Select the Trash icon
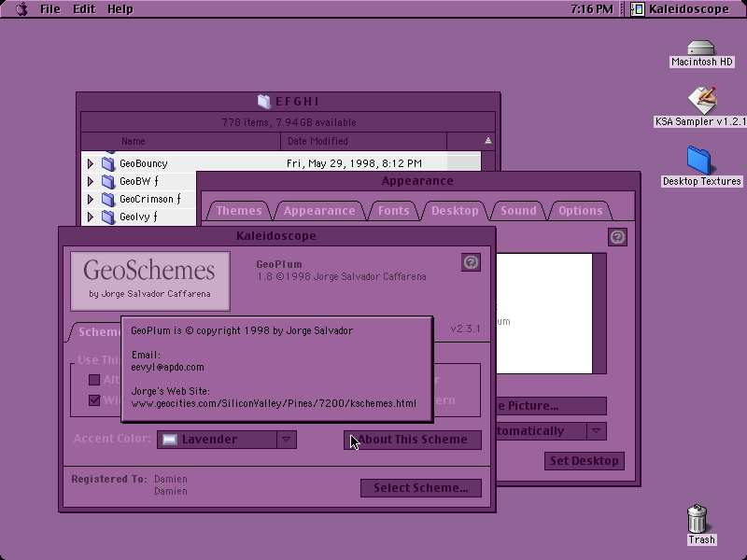 [698, 519]
